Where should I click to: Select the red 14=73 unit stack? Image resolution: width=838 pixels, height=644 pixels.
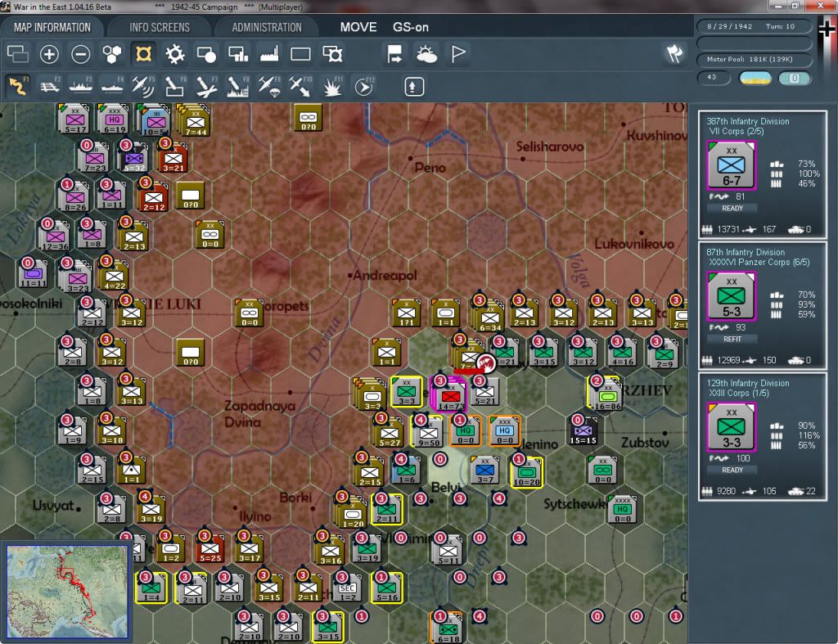point(449,394)
